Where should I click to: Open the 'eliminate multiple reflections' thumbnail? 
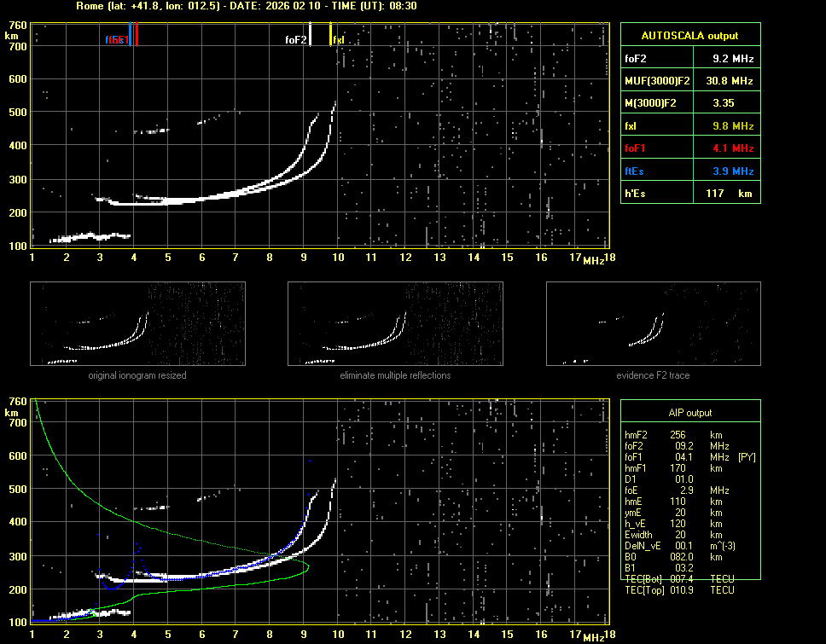point(395,323)
